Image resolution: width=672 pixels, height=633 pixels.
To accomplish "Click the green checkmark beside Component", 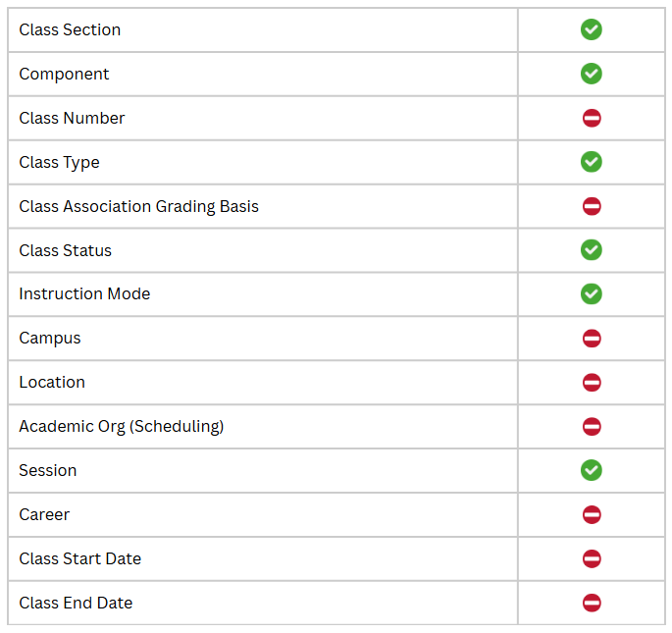I will click(x=592, y=74).
